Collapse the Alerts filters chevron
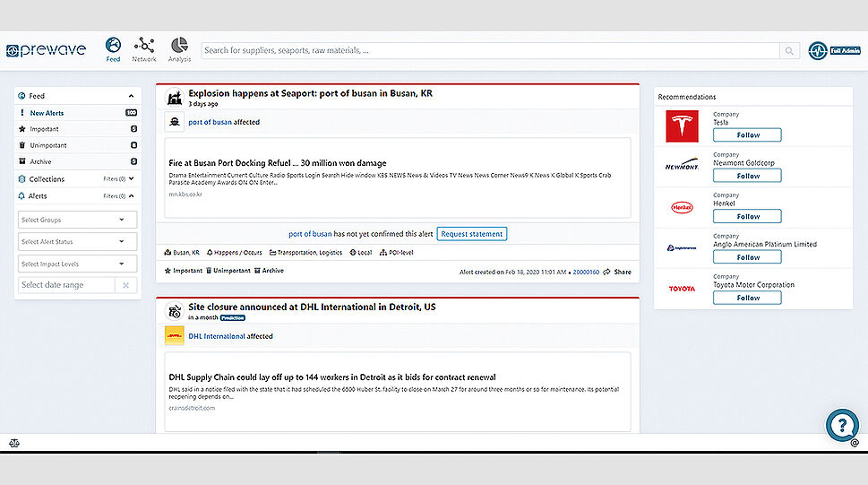The image size is (868, 485). (131, 195)
